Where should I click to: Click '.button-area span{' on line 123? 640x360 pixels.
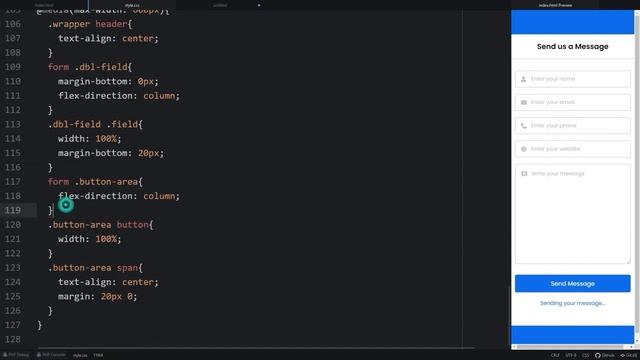pos(95,268)
